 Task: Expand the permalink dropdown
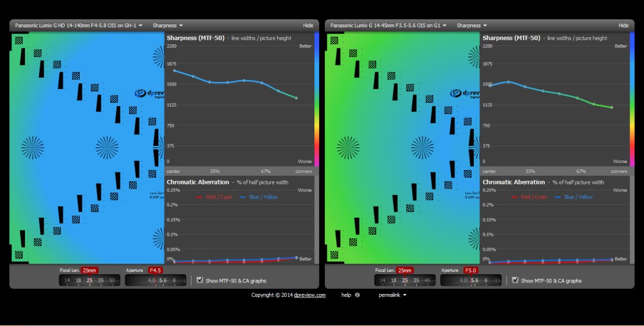point(392,295)
